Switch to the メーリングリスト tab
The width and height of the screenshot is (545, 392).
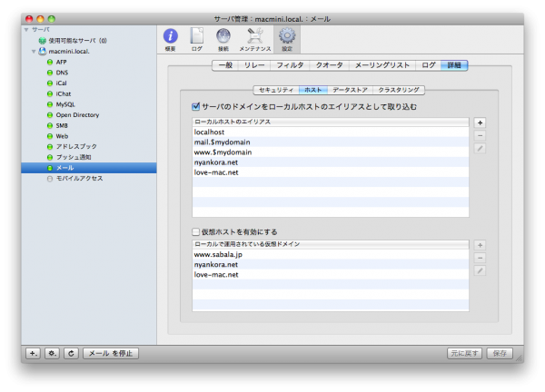[382, 65]
